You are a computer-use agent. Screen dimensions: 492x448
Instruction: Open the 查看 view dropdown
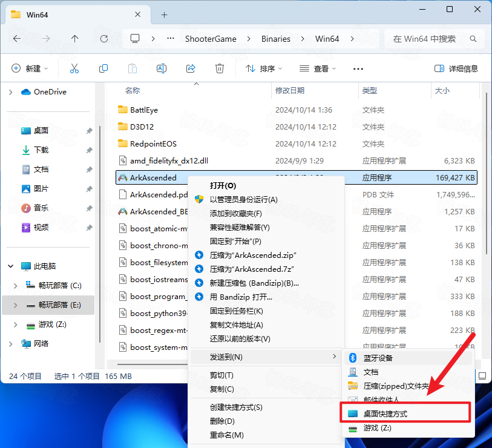click(318, 68)
